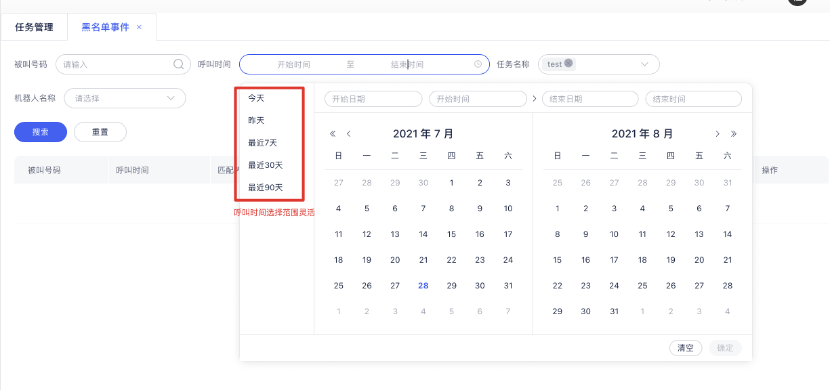Click the 重置 button

tap(100, 132)
